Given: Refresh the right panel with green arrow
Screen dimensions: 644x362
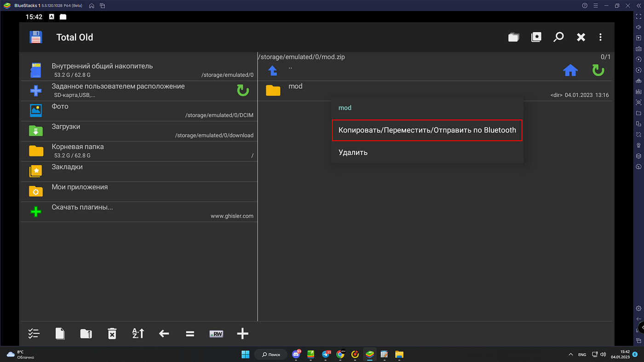Looking at the screenshot, I should click(598, 70).
